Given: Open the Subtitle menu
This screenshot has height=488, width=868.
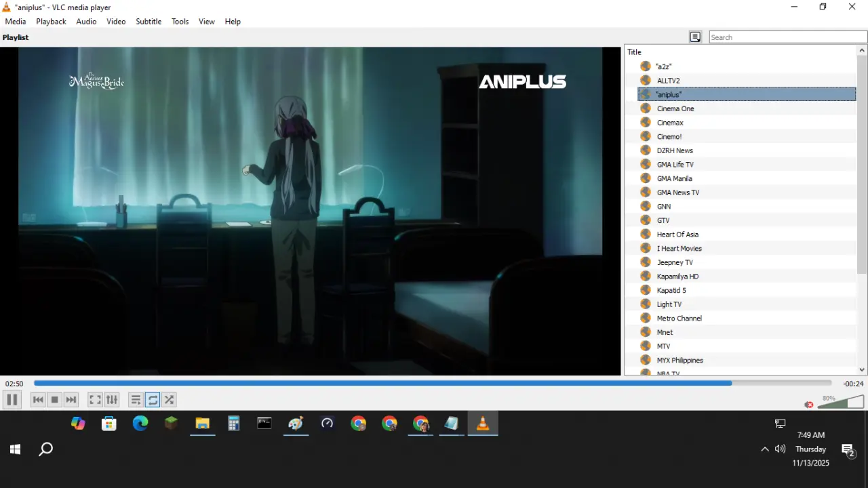Looking at the screenshot, I should coord(149,22).
